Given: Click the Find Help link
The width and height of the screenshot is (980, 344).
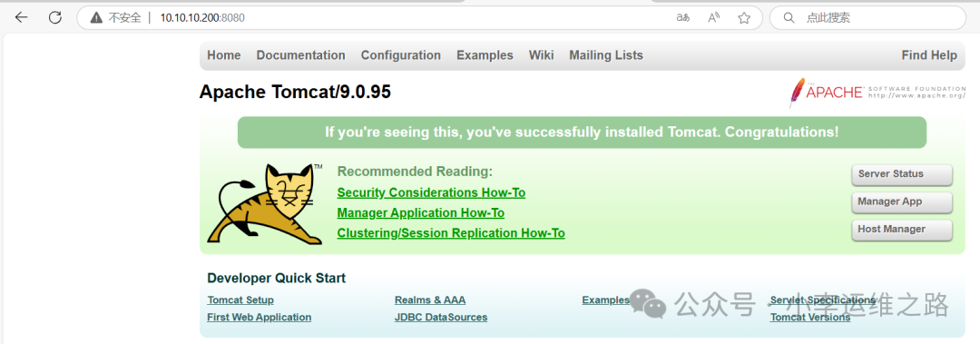Looking at the screenshot, I should tap(929, 55).
